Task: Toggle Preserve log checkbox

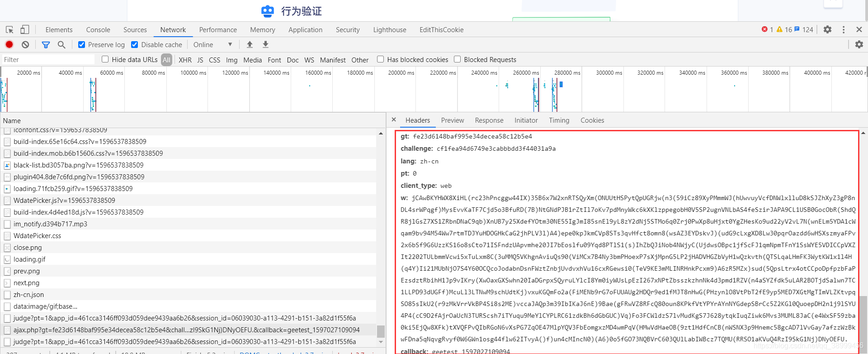Action: (81, 44)
